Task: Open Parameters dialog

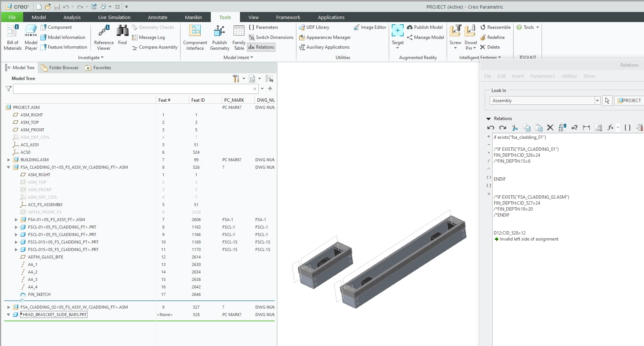Action: pyautogui.click(x=264, y=27)
